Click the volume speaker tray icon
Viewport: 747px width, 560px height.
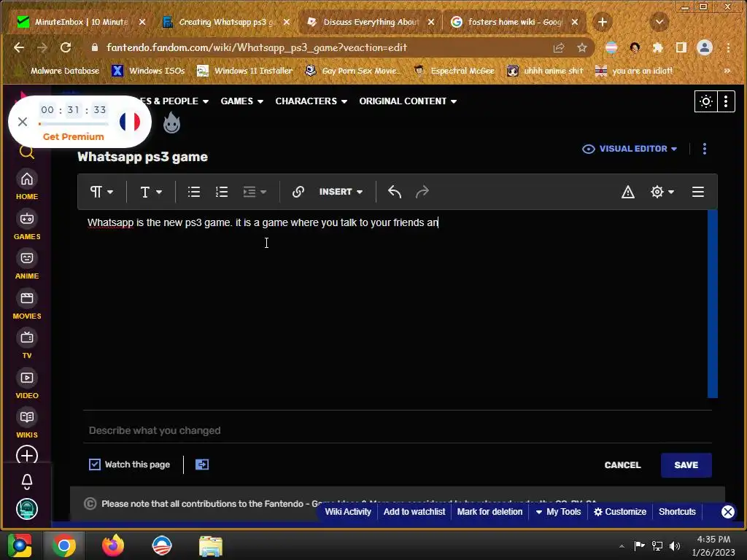[674, 545]
